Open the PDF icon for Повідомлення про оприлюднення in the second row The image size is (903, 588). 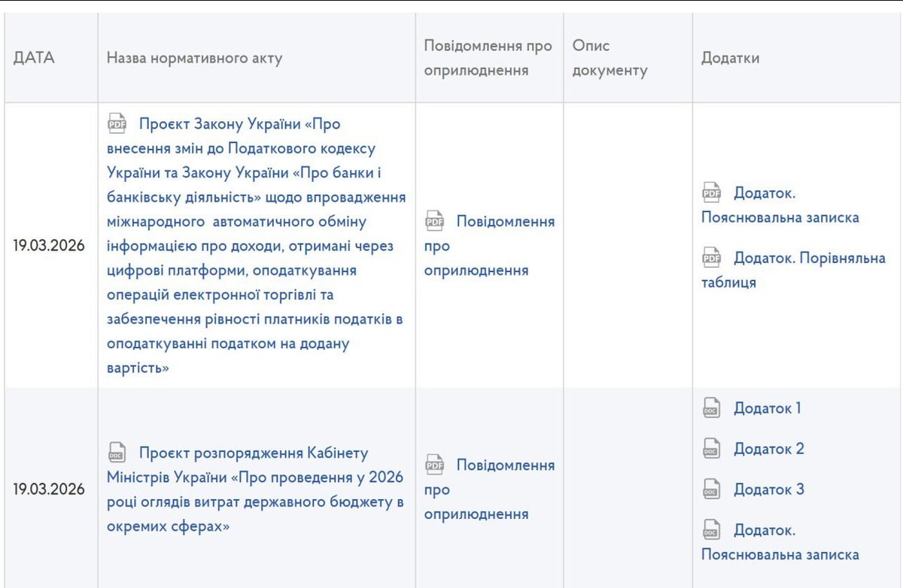[433, 465]
